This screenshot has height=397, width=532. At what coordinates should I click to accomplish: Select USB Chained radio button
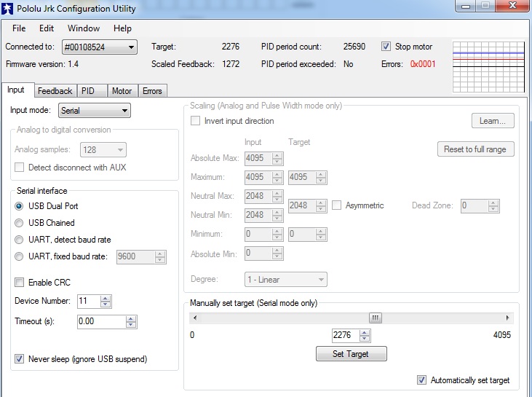19,223
